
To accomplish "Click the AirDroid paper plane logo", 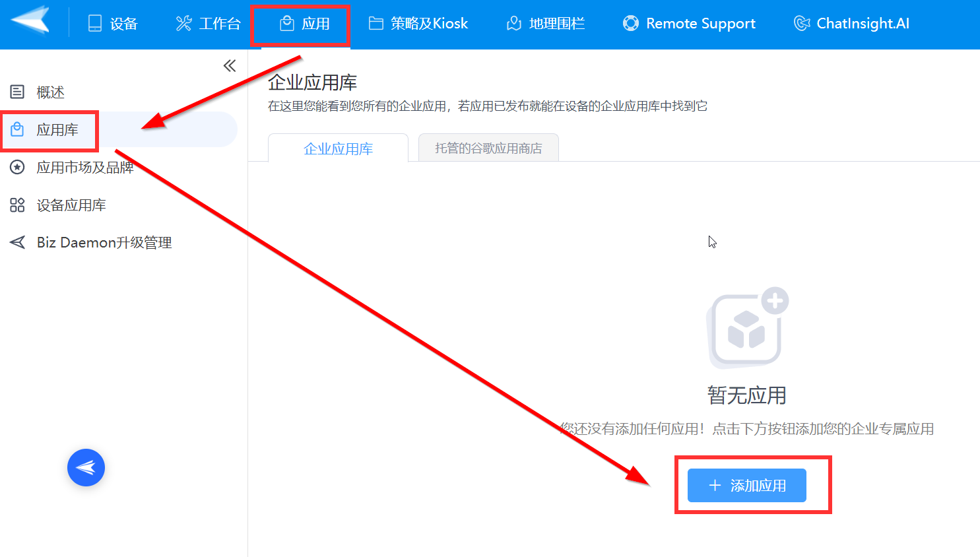I will coord(30,20).
